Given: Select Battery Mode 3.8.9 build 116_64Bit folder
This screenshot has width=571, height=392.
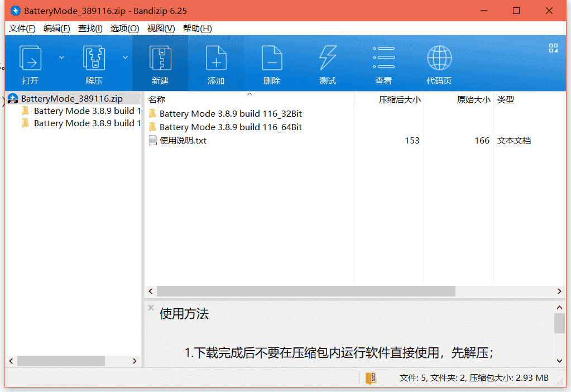Looking at the screenshot, I should coord(231,127).
